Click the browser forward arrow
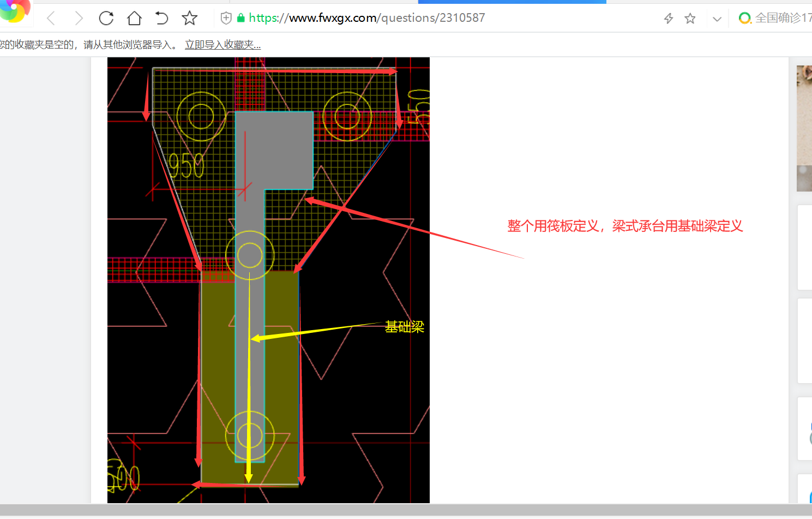Image resolution: width=812 pixels, height=519 pixels. tap(79, 19)
